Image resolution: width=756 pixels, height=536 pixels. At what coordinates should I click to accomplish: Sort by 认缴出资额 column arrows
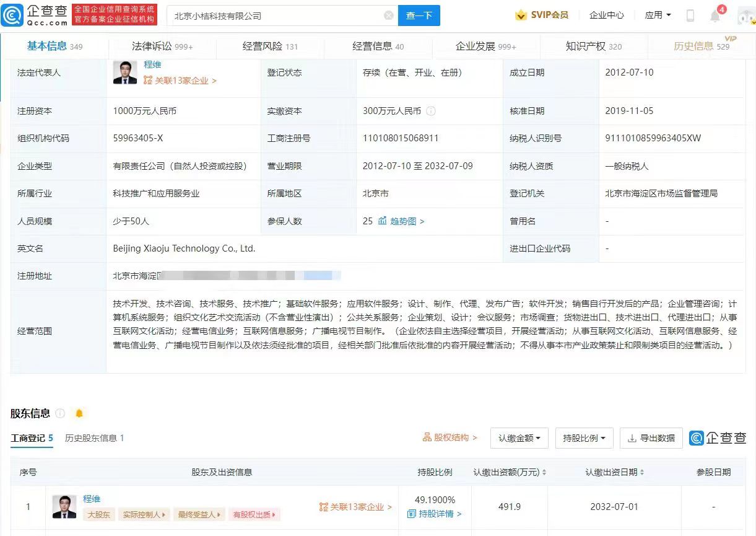pos(544,472)
